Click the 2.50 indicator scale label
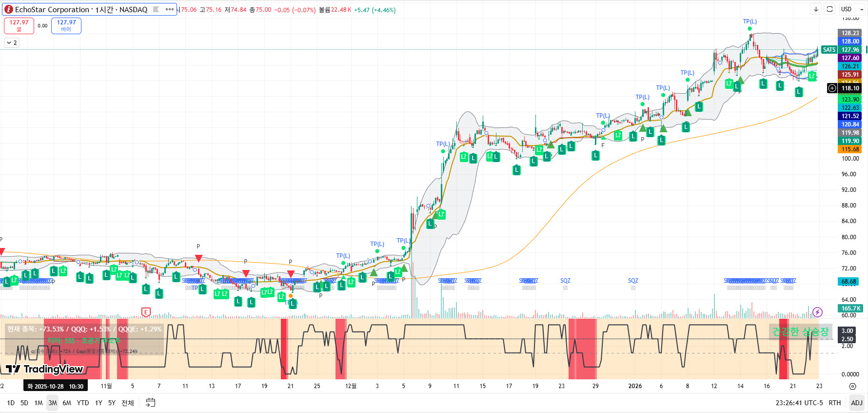 (x=848, y=339)
